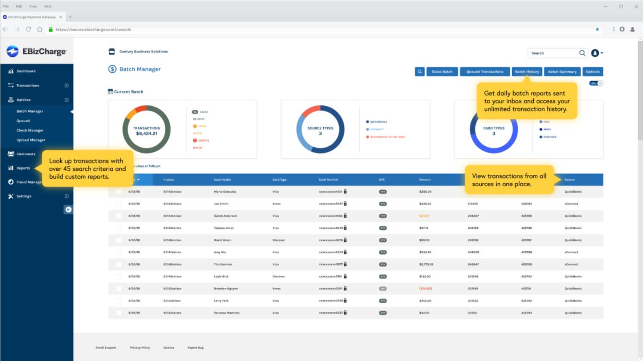Open Reports from the sidebar
Viewport: 644px width, 363px height.
point(23,168)
